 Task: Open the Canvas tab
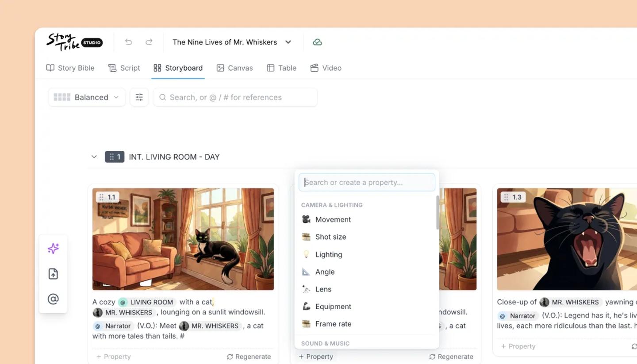click(234, 68)
